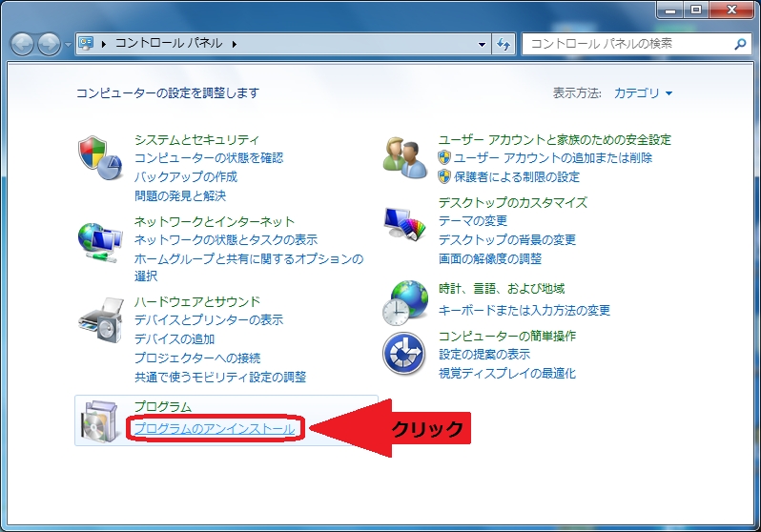Open ハードウェアとサウンド category
Screen dimensions: 761x532
(x=197, y=301)
